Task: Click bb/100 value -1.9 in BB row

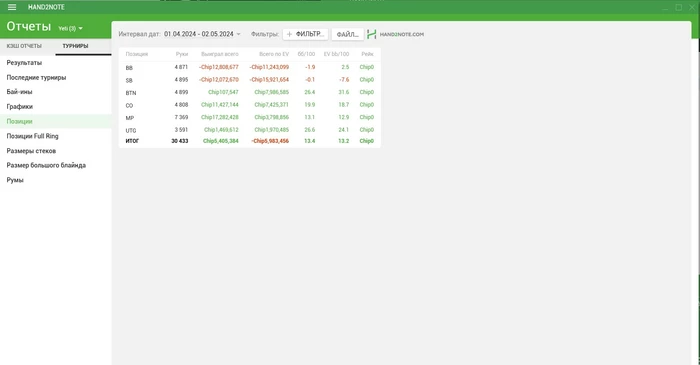Action: (x=310, y=67)
